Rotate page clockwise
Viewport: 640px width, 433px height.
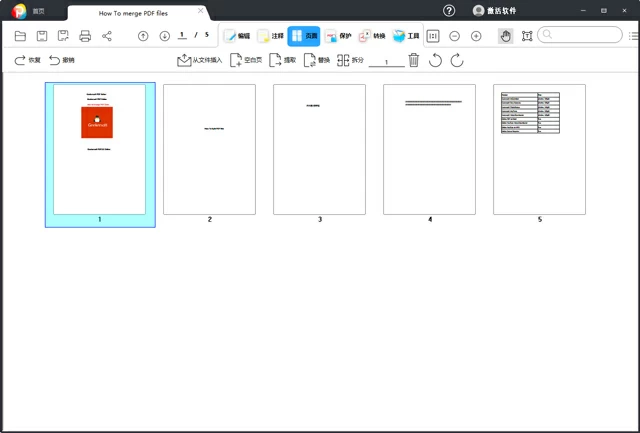click(457, 61)
